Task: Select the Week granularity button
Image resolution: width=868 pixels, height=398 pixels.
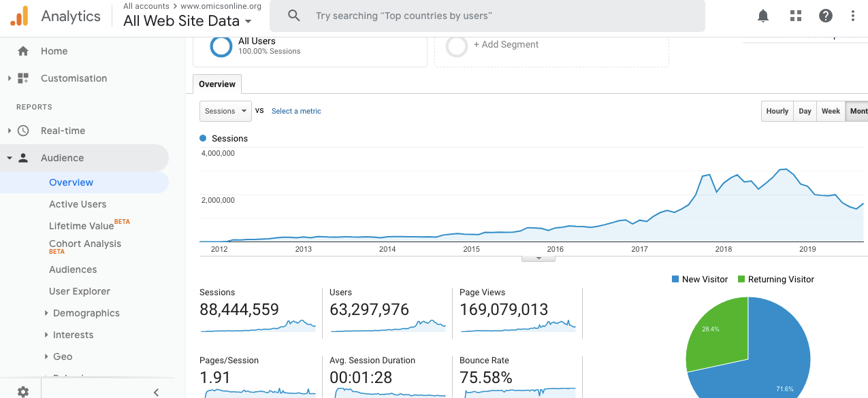Action: coord(831,111)
